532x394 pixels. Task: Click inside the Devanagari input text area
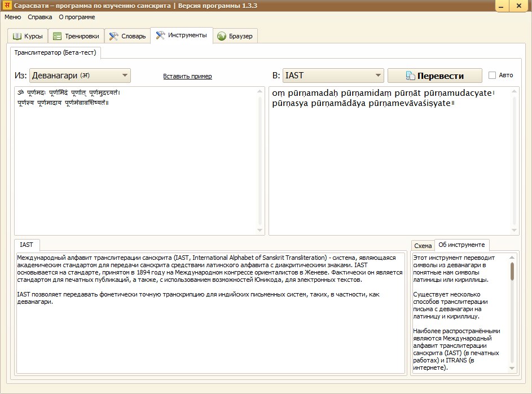coord(135,163)
